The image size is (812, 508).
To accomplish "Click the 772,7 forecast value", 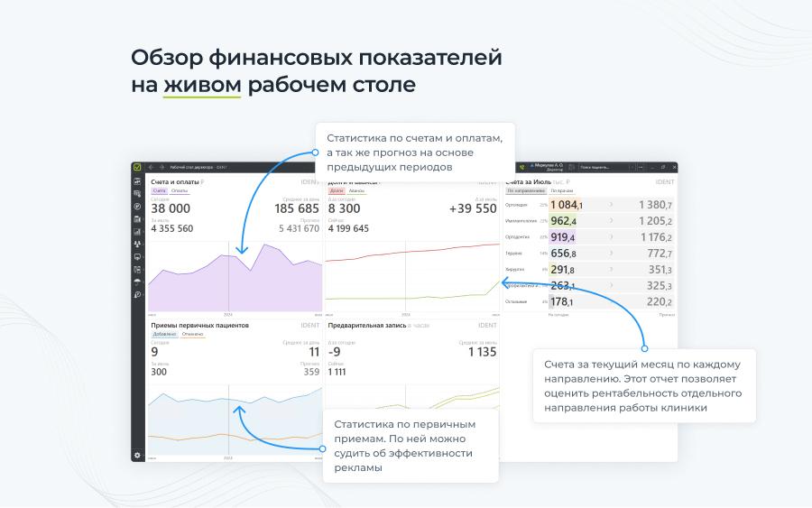I will 660,254.
